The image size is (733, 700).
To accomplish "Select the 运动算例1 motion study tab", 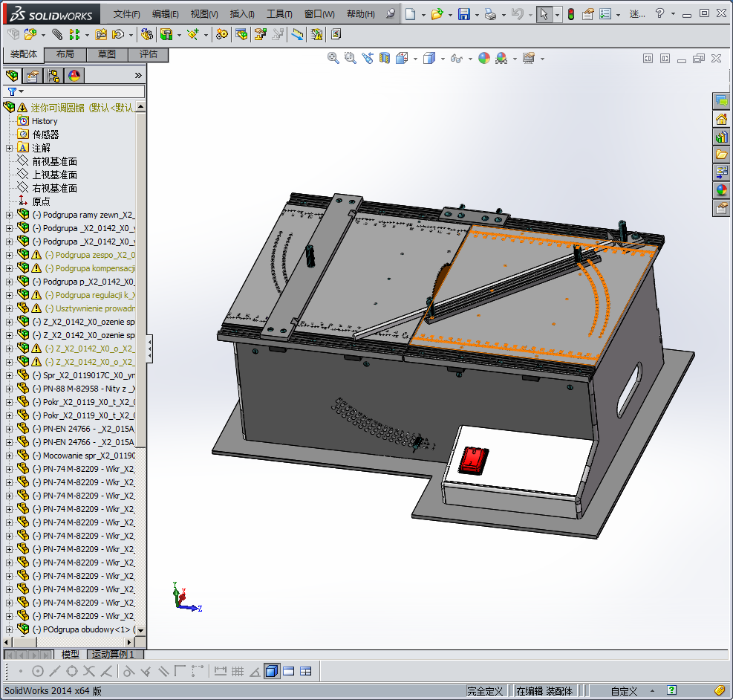I will (x=111, y=655).
